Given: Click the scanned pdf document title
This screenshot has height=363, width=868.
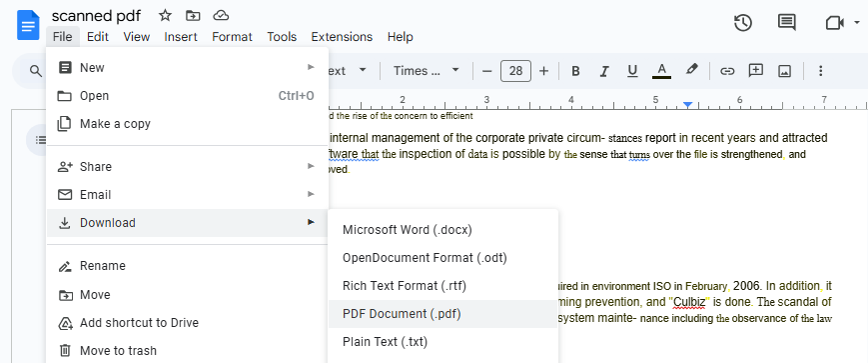Looking at the screenshot, I should point(96,16).
